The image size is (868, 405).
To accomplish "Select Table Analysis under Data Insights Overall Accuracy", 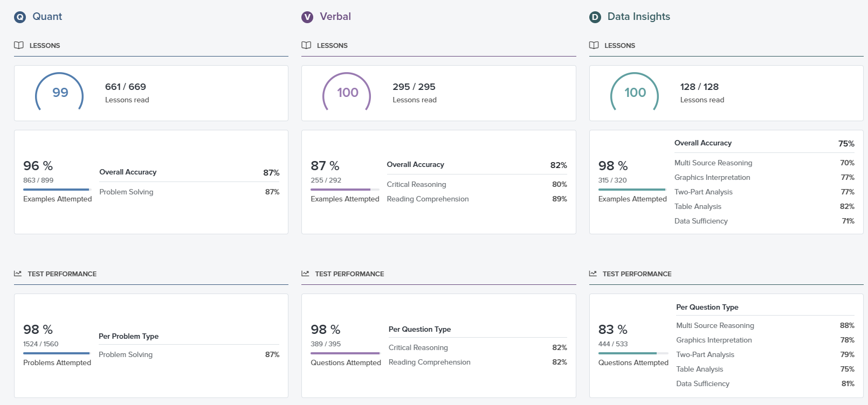I will [x=698, y=206].
